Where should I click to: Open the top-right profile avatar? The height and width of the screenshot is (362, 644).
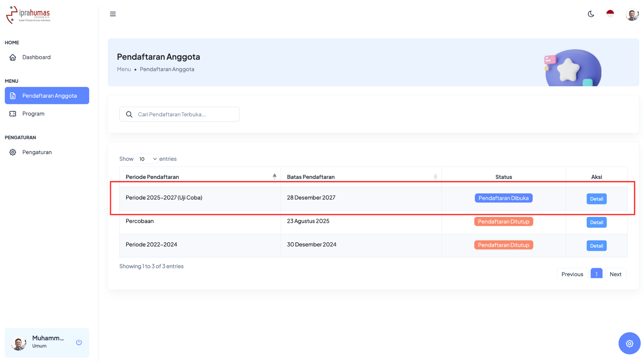point(632,14)
